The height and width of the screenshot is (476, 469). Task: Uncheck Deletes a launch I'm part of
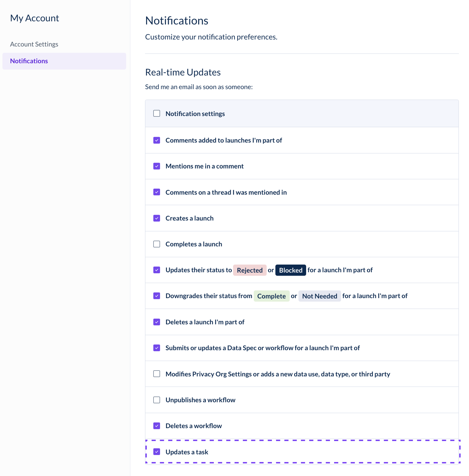click(157, 322)
